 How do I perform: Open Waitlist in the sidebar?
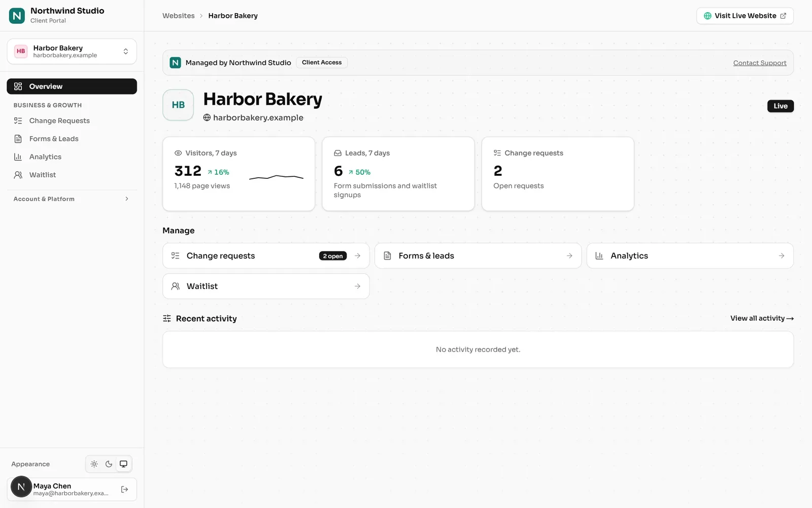point(72,175)
